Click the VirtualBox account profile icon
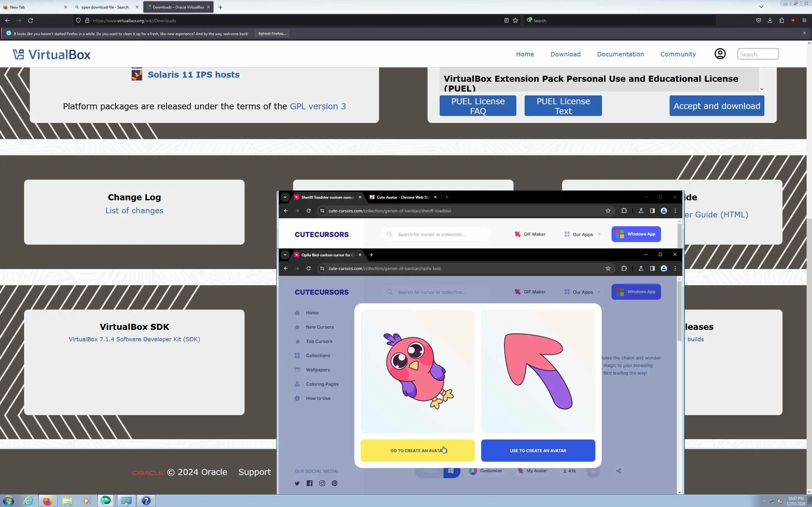Screen dimensions: 812x507 [720, 54]
